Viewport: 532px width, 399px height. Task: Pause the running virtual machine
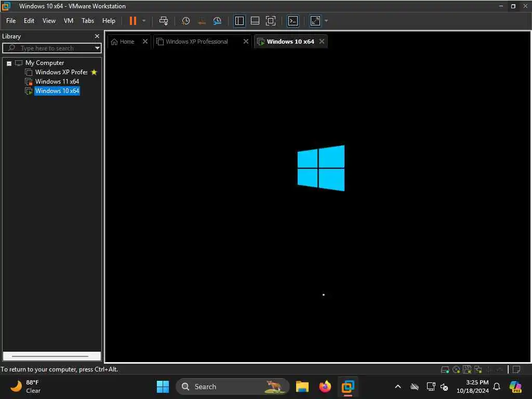pos(132,21)
